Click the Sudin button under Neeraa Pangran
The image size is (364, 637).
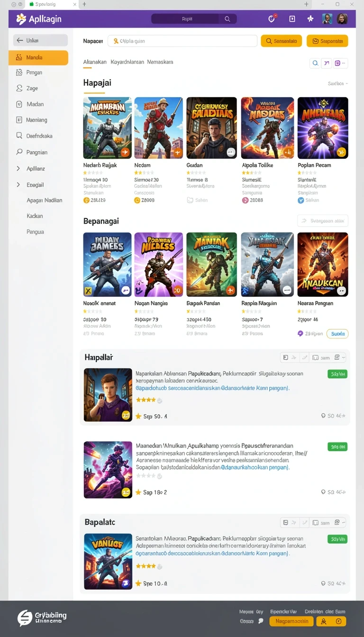337,334
